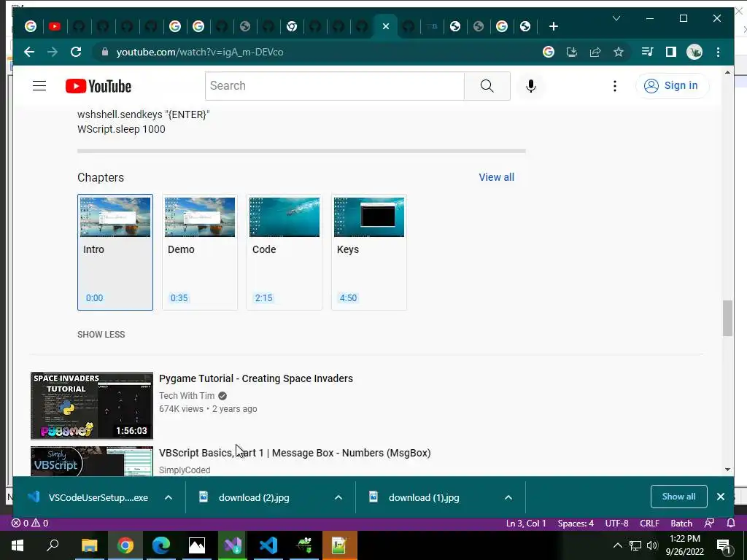Screen dimensions: 747x560
Task: Open Chrome's side panel
Action: [x=671, y=52]
